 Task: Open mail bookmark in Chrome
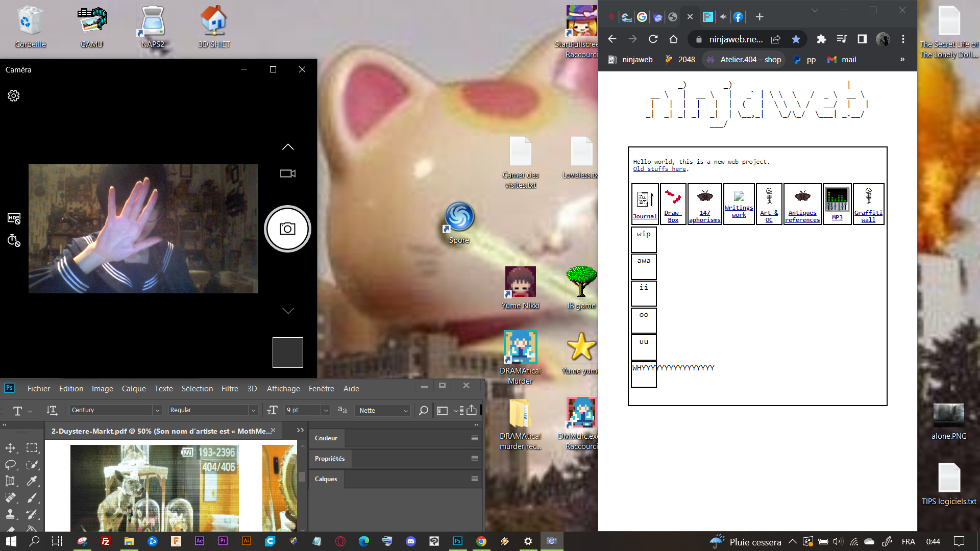(x=842, y=60)
